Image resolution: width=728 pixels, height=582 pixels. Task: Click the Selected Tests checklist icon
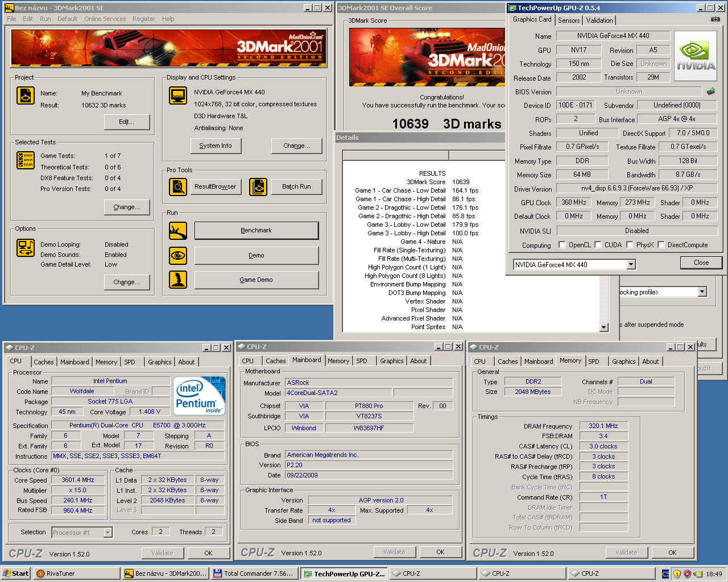[x=25, y=161]
